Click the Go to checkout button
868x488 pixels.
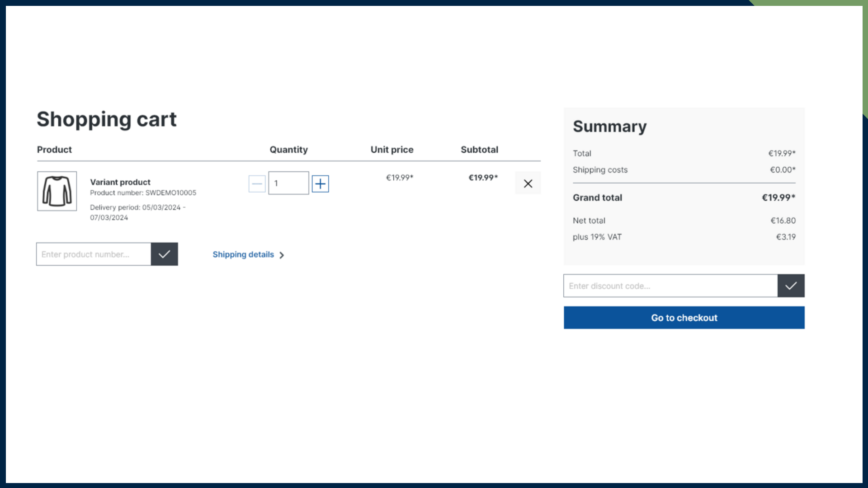click(684, 317)
